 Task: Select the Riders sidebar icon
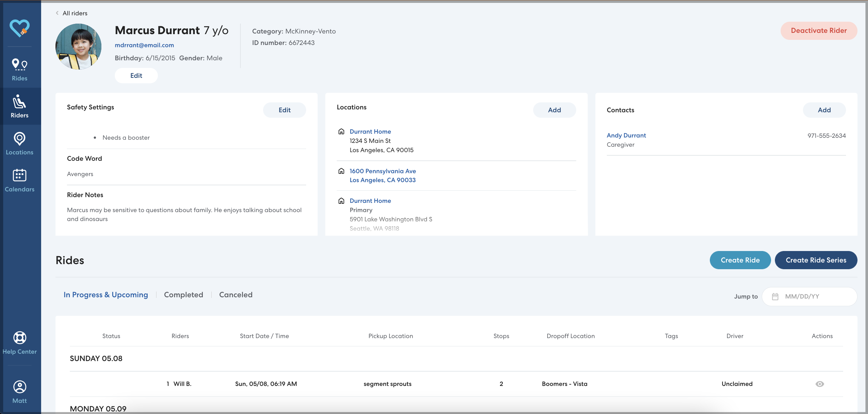tap(19, 106)
